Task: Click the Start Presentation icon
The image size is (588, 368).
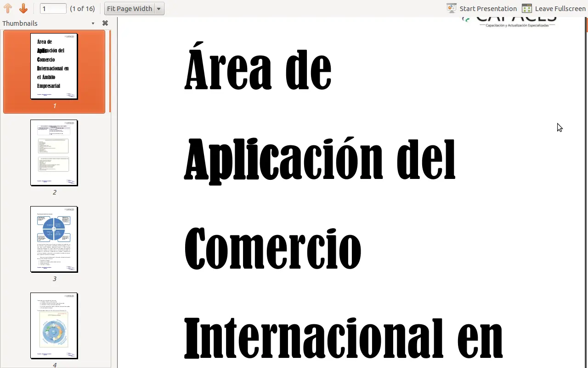Action: pyautogui.click(x=452, y=8)
